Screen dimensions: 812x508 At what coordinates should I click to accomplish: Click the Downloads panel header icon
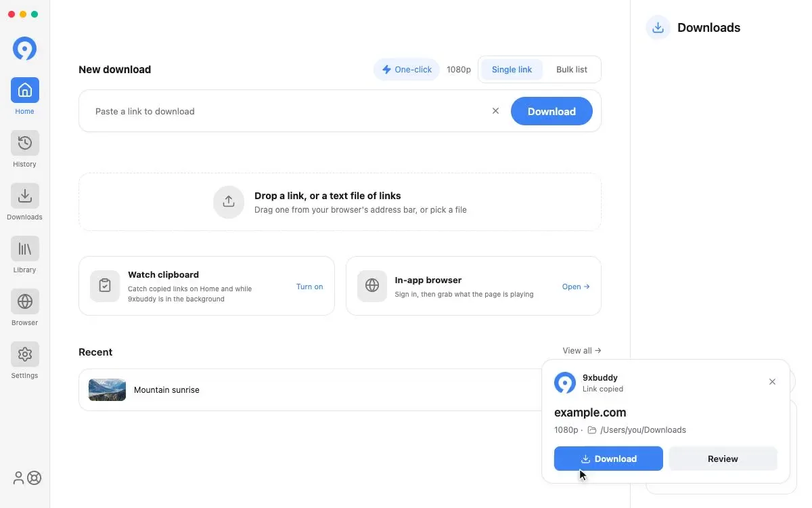pyautogui.click(x=658, y=28)
